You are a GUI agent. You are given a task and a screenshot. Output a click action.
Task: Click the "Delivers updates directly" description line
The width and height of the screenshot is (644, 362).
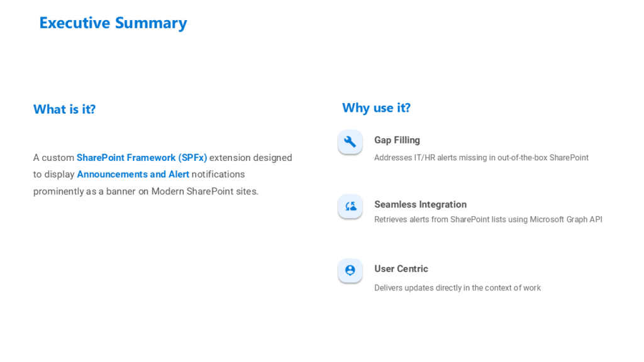(457, 288)
